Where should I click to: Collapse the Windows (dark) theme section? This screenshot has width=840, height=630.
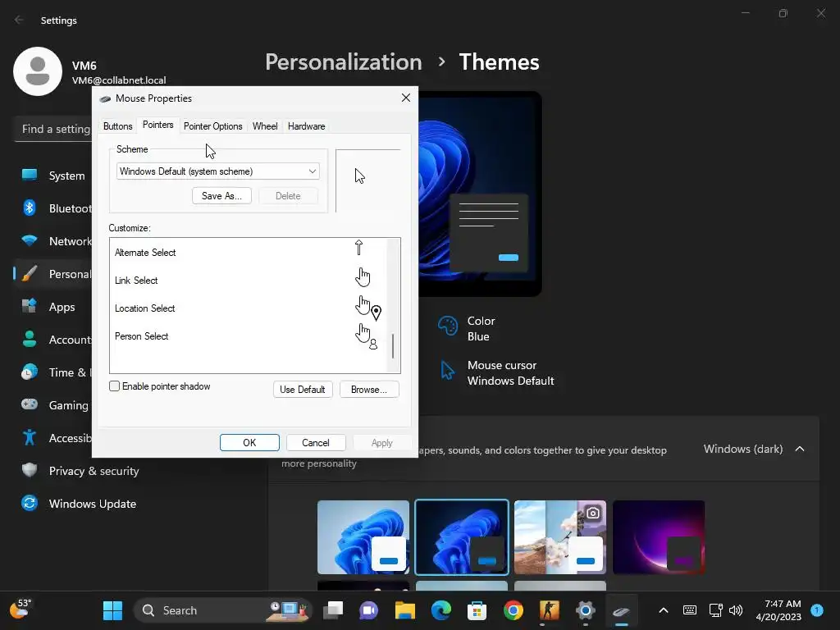800,449
